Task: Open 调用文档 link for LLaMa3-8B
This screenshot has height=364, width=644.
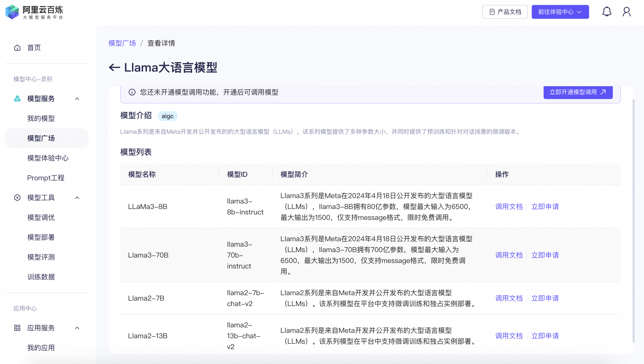Action: tap(509, 207)
